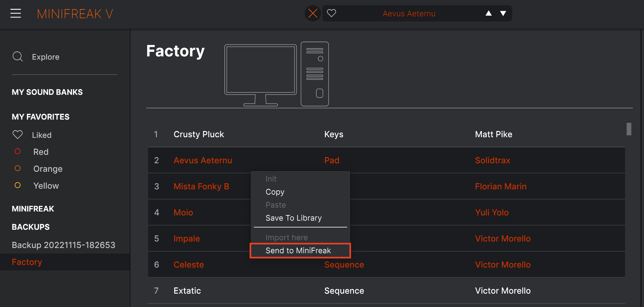Screen dimensions: 644x307
Task: Click the desktop tower illustration
Action: click(x=314, y=74)
